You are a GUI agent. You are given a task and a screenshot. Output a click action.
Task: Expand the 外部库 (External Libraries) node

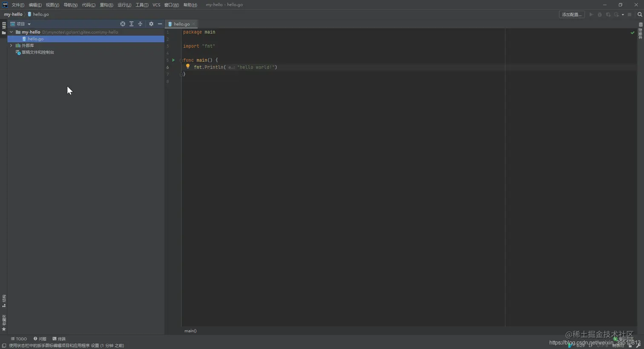[11, 46]
